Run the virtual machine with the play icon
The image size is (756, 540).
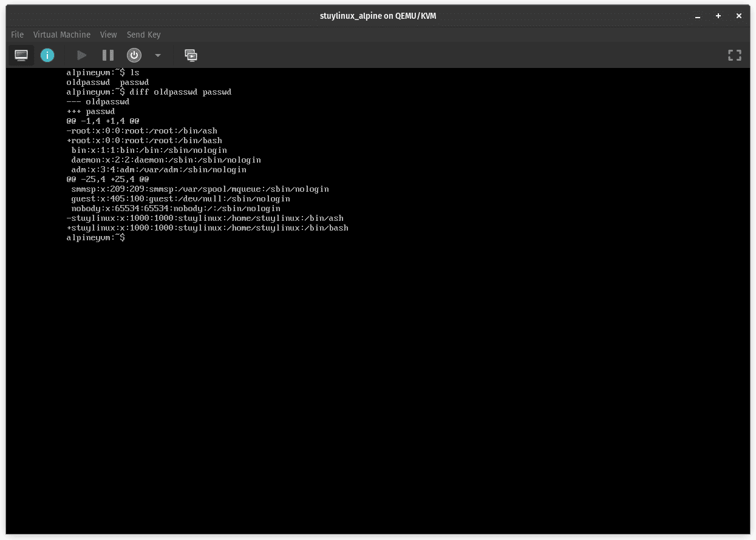click(x=81, y=55)
